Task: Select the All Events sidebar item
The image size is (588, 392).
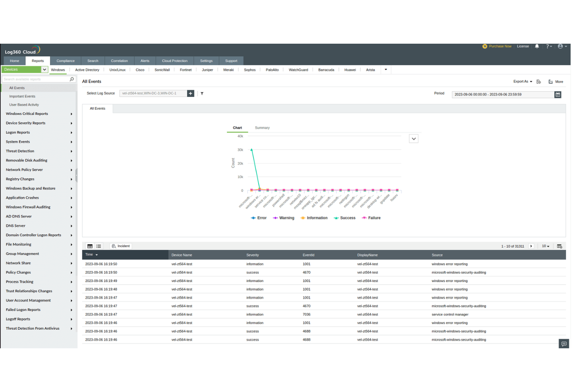Action: tap(39, 88)
